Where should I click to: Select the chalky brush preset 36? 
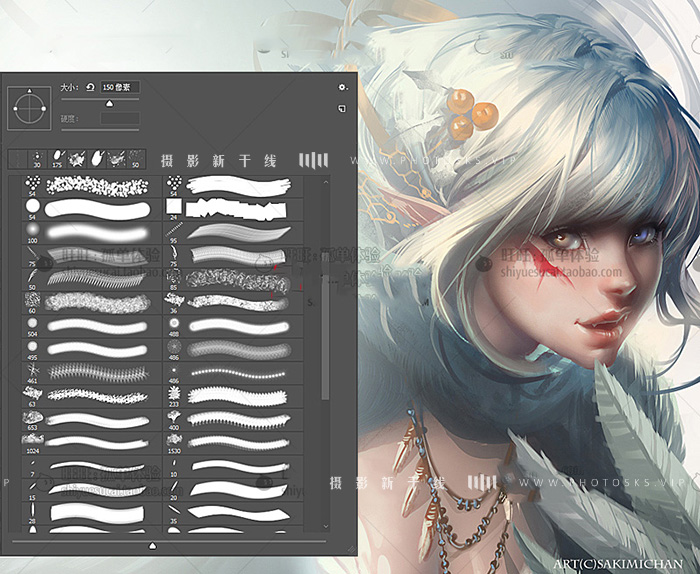click(x=233, y=303)
